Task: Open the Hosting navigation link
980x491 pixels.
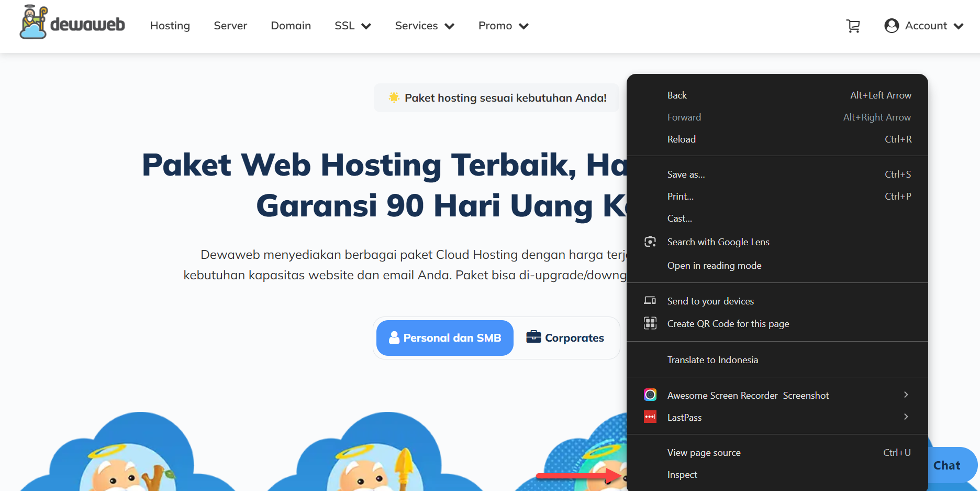Action: 170,26
